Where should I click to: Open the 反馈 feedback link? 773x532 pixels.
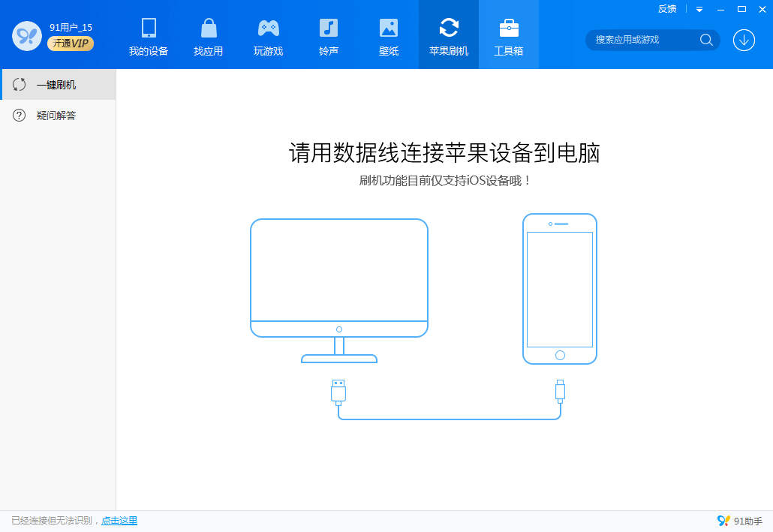[667, 9]
